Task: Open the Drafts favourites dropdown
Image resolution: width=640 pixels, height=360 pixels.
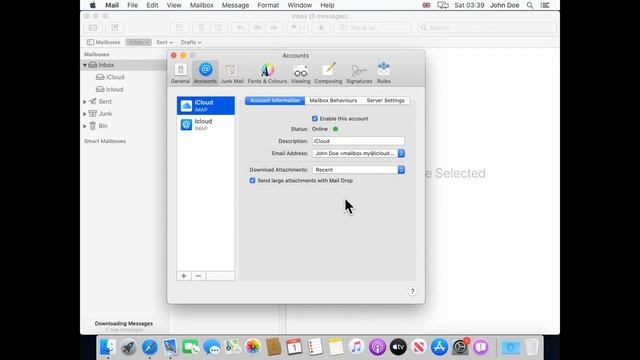Action: [x=191, y=42]
